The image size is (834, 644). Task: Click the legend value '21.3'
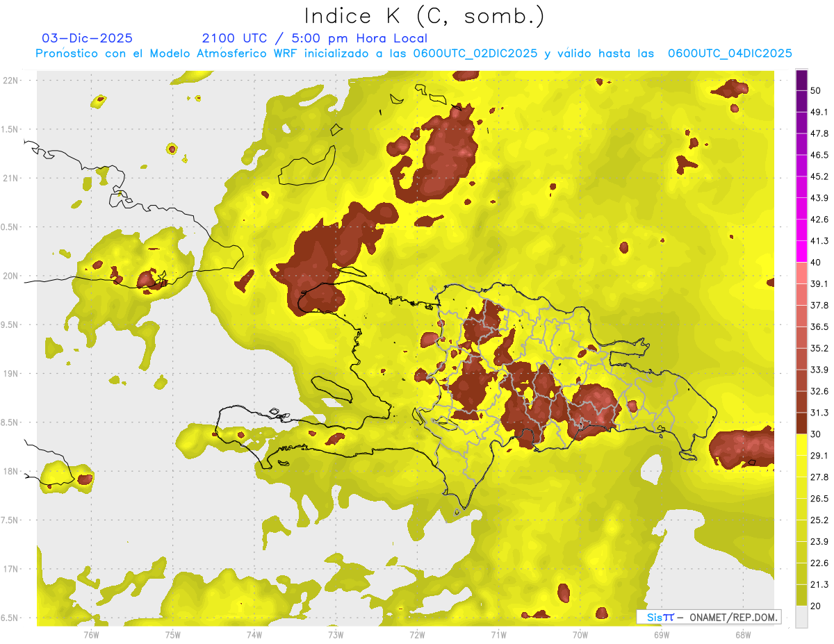coord(819,585)
